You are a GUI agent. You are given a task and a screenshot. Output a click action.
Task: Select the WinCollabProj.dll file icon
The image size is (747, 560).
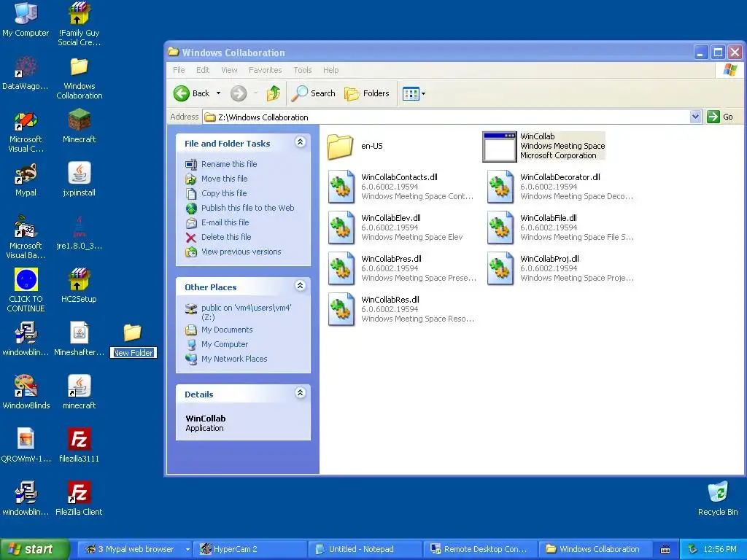(500, 268)
